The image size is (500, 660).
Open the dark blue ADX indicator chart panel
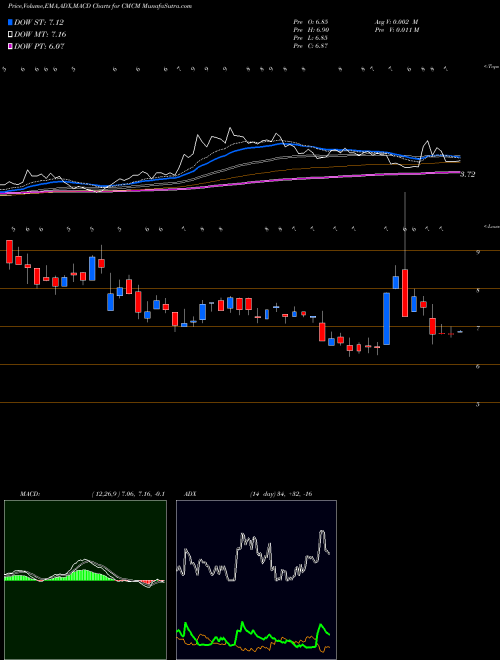click(256, 580)
